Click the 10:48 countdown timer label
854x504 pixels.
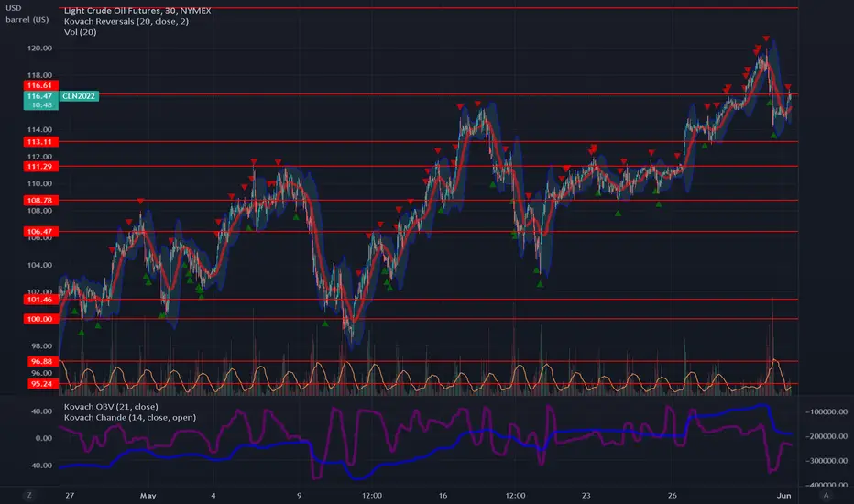pos(41,105)
